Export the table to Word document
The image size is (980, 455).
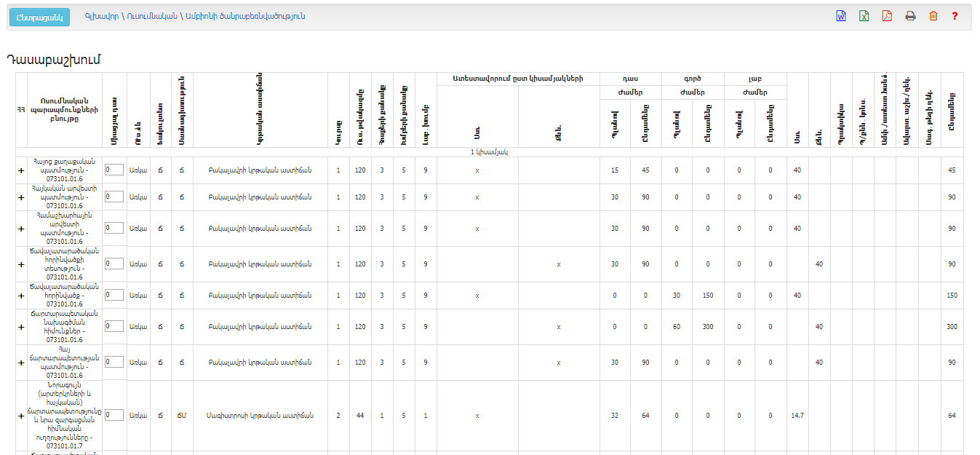841,16
